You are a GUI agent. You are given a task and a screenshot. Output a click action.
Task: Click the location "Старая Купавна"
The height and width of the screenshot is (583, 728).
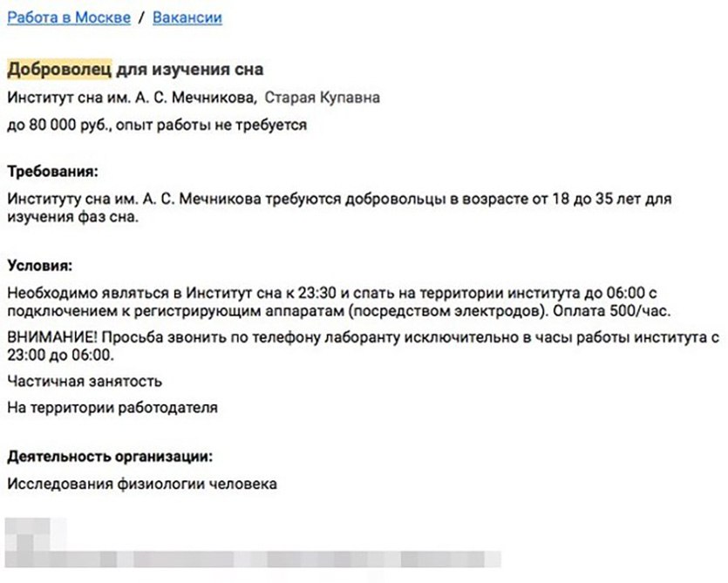tap(322, 98)
